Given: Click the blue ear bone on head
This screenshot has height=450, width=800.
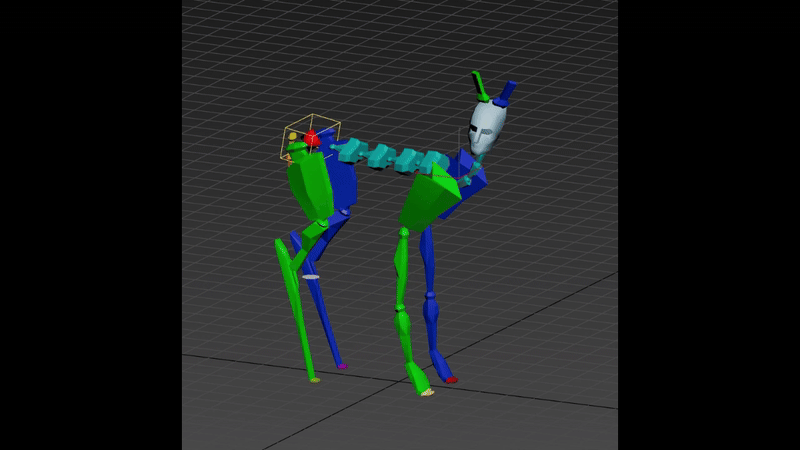Looking at the screenshot, I should click(x=507, y=92).
